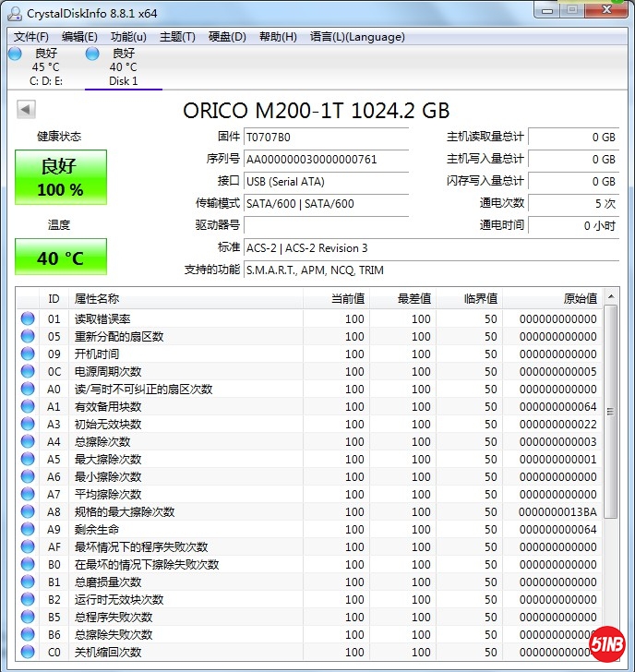Click the previous disk arrow button
Screen dimensions: 635x672
pyautogui.click(x=26, y=110)
